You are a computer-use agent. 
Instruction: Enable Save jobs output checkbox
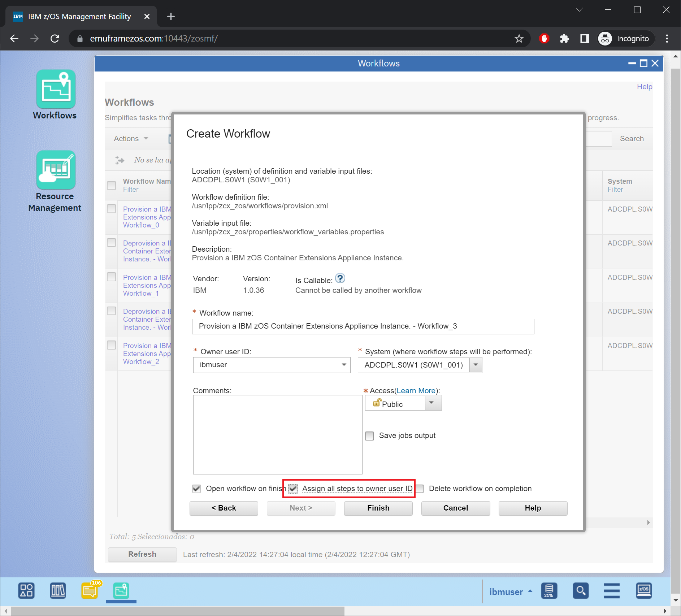[x=369, y=436]
